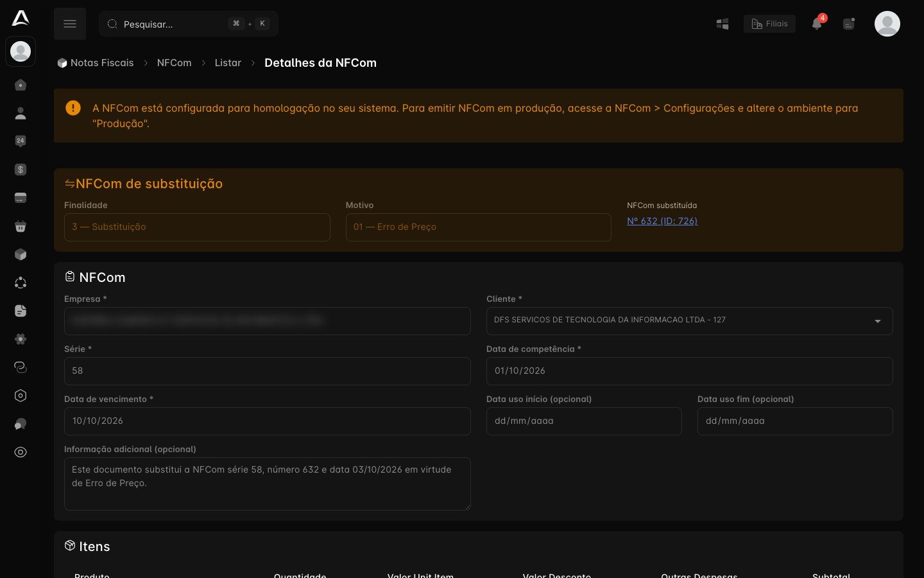
Task: Open the dollar finance sidebar icon
Action: tap(21, 170)
